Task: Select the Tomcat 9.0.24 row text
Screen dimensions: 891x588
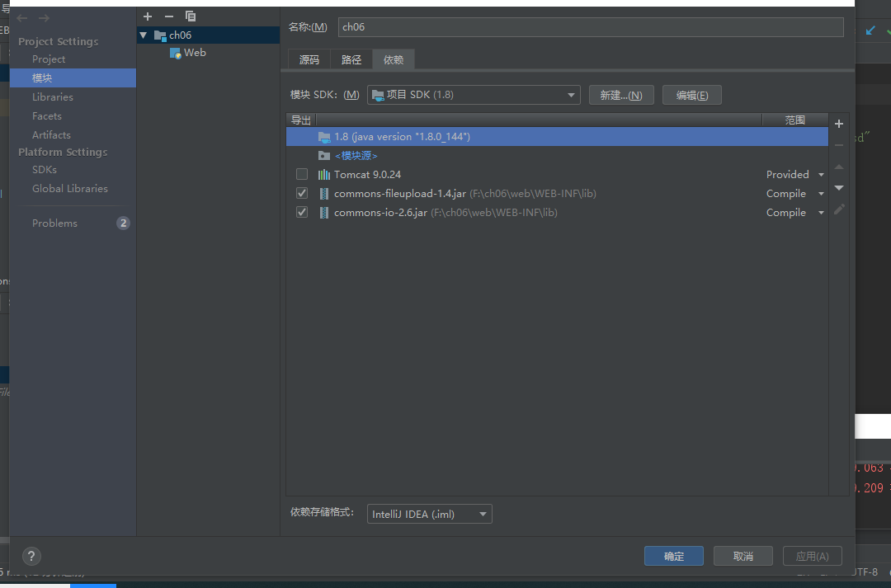Action: (368, 174)
